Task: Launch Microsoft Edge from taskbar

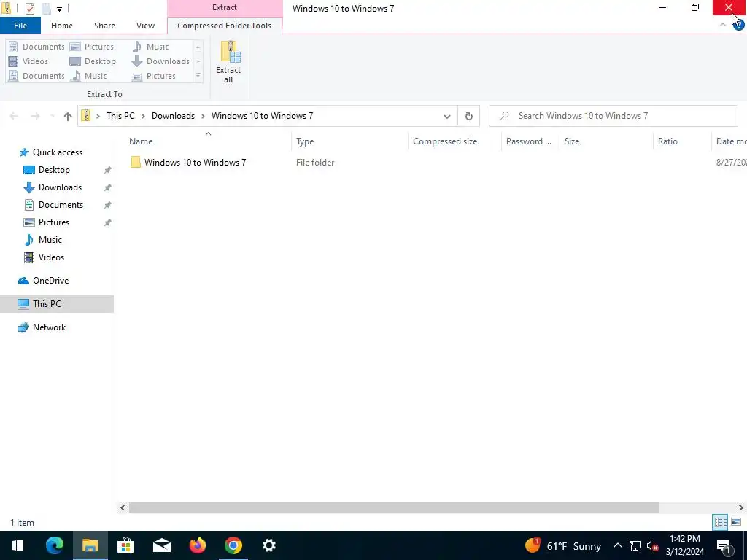Action: pyautogui.click(x=54, y=545)
